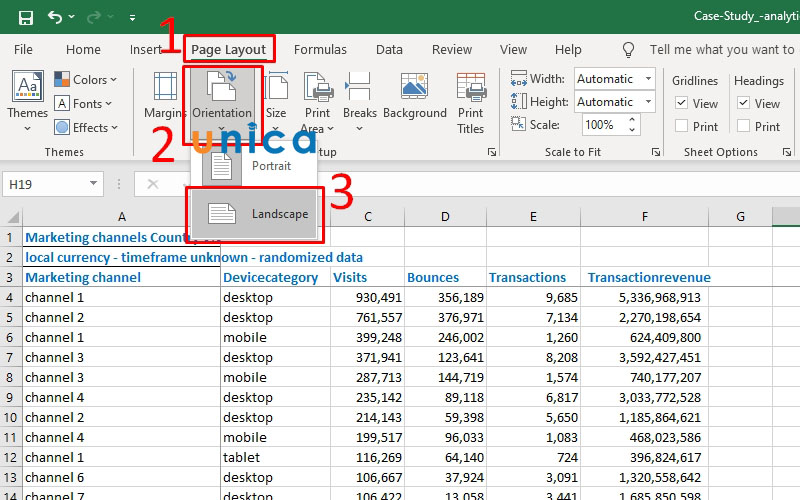The image size is (800, 500).
Task: Click the cell with value 930,491
Action: point(367,297)
